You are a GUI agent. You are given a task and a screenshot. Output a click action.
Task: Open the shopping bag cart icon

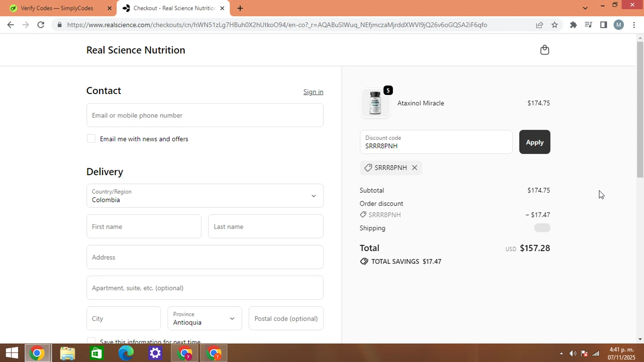click(x=544, y=50)
